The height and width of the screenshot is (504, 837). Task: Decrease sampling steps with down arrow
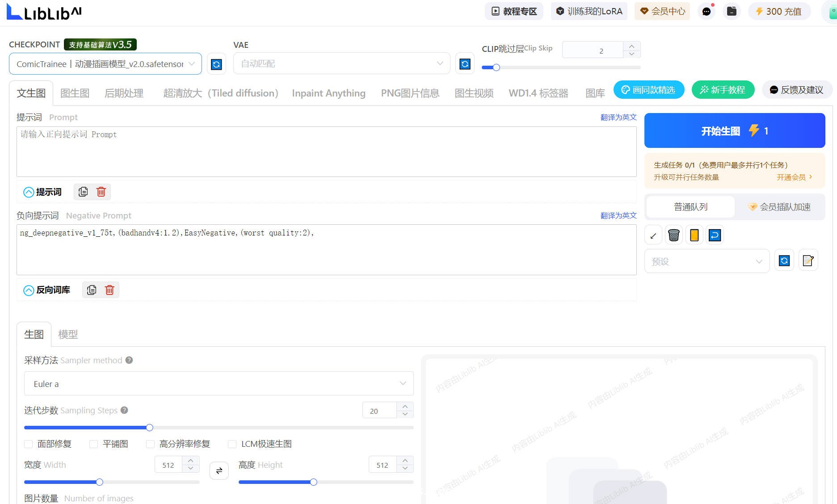pos(405,414)
